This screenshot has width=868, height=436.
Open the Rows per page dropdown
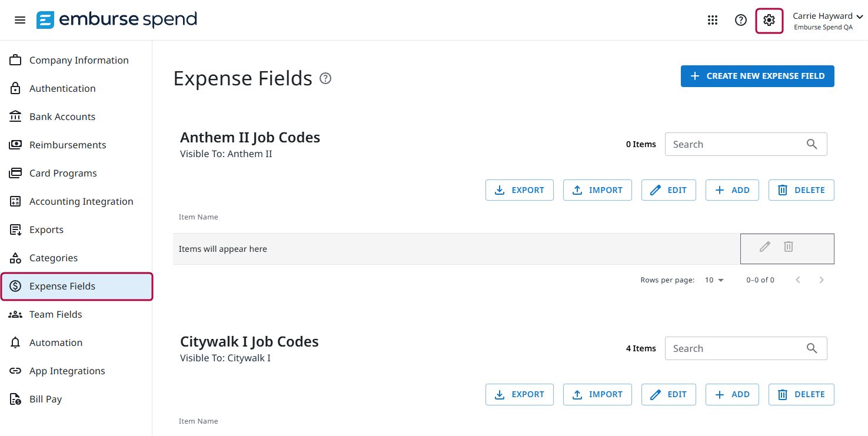pos(714,279)
